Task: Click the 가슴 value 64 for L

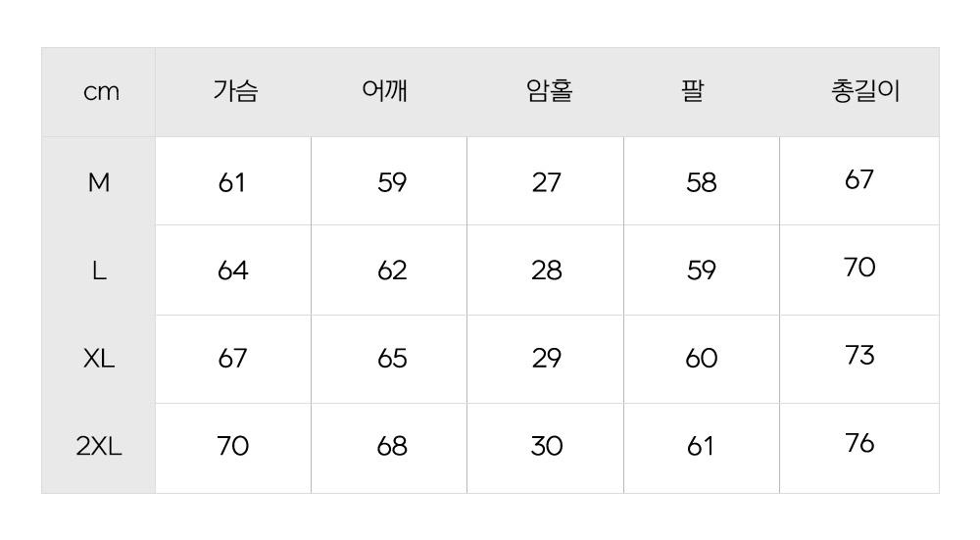Action: (233, 270)
